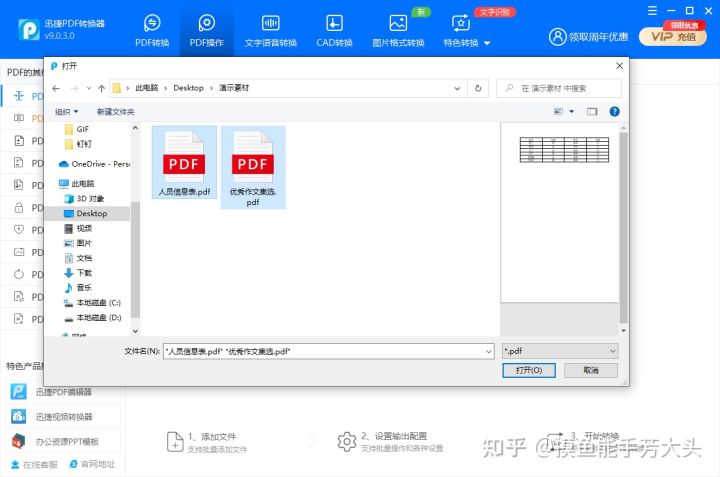The height and width of the screenshot is (477, 720).
Task: Click the preview pane vertical scrollbar
Action: [623, 228]
